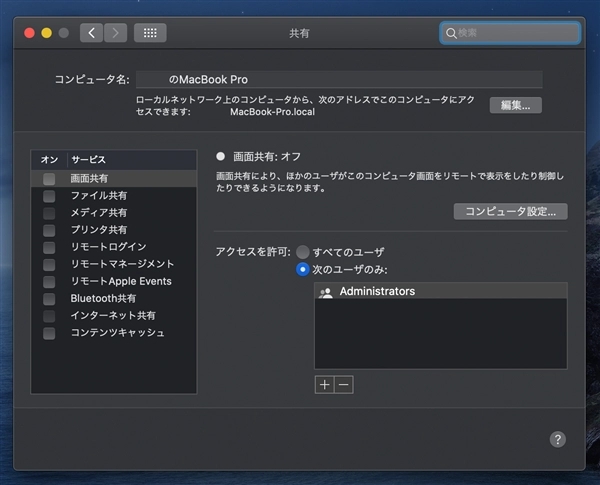Screen dimensions: 600x485
Task: Select the メディア共有 service label
Action: point(99,212)
